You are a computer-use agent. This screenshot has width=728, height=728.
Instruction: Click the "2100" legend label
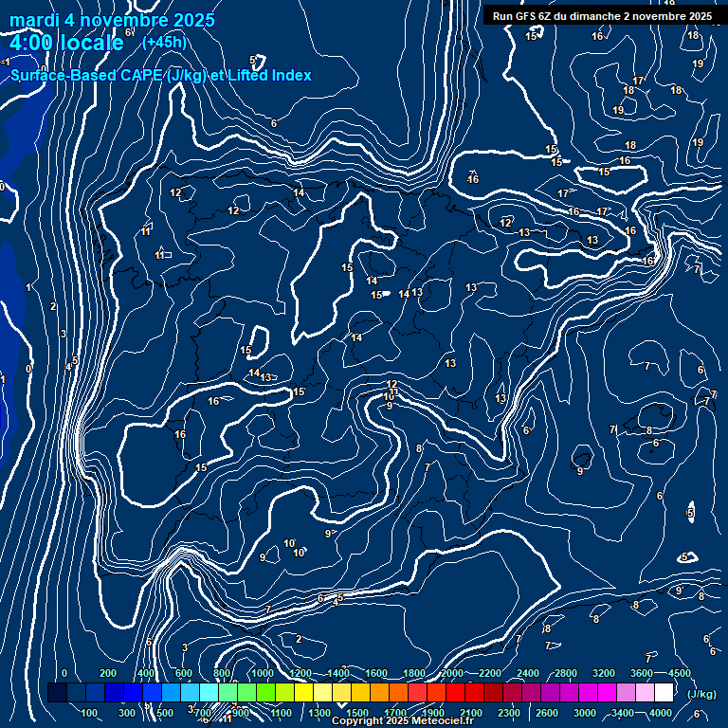pyautogui.click(x=471, y=713)
